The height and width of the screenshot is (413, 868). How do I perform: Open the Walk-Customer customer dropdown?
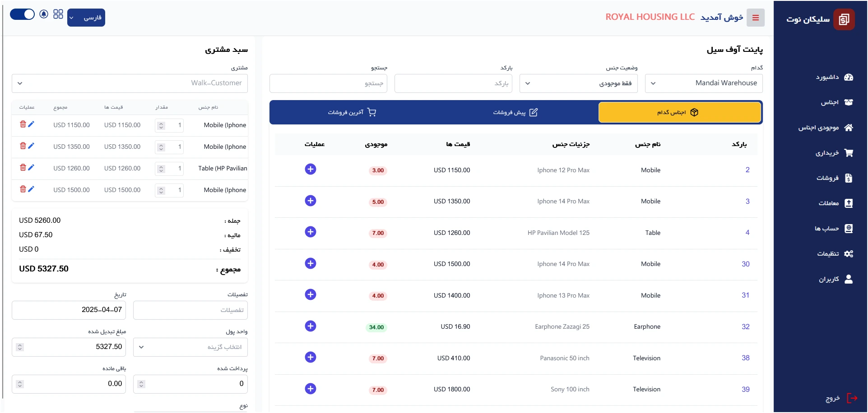tap(130, 83)
